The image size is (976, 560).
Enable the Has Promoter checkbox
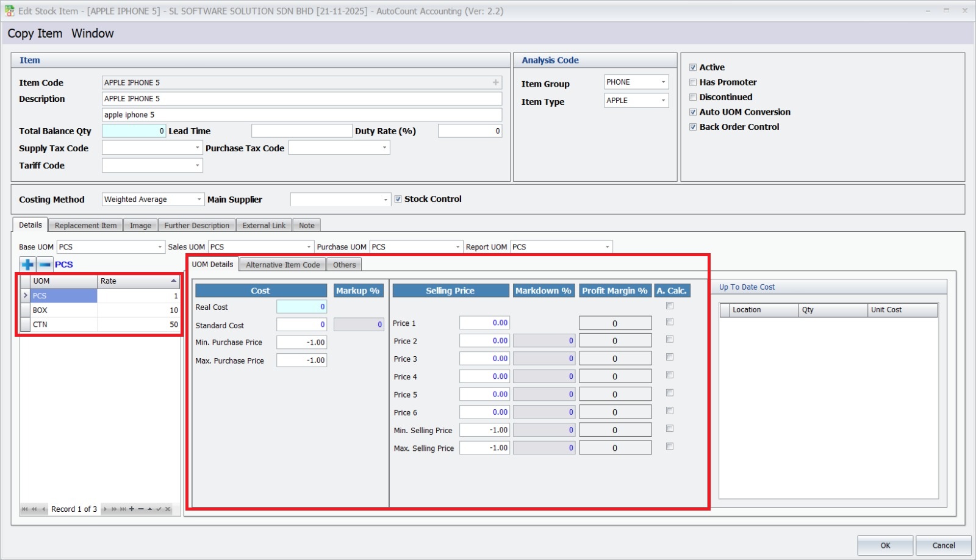693,82
